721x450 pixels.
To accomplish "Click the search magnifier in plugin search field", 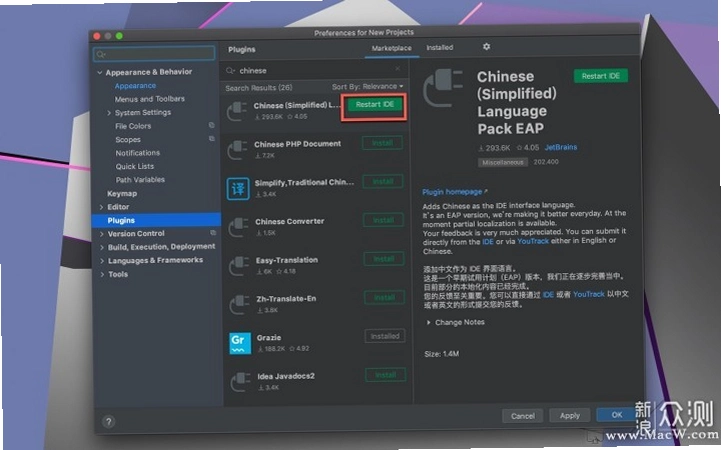I will click(x=231, y=70).
